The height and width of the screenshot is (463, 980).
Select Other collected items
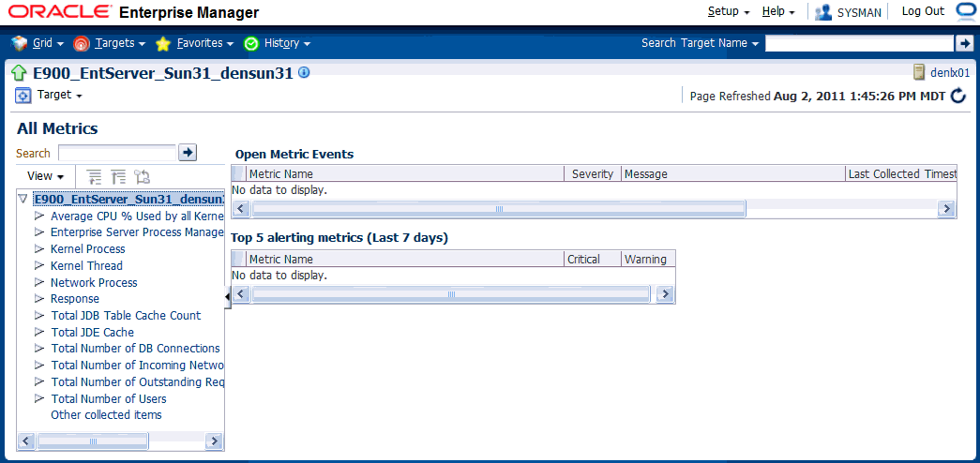pos(106,415)
